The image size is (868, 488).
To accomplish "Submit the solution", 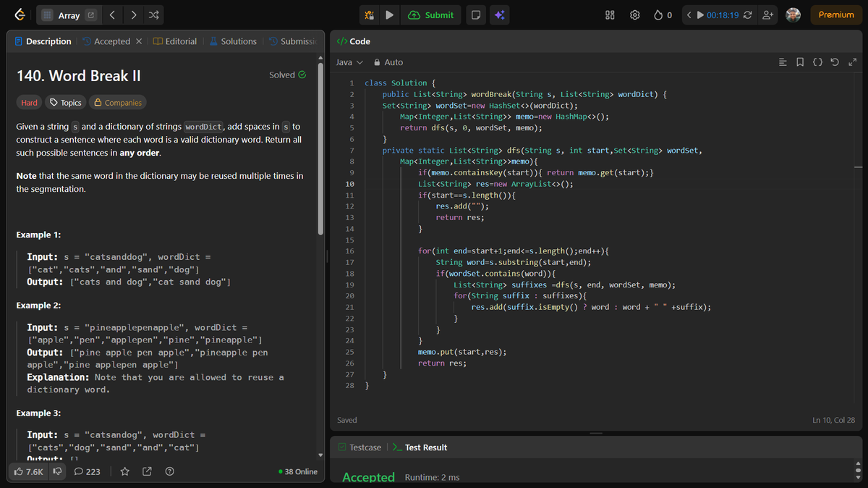I will click(431, 15).
